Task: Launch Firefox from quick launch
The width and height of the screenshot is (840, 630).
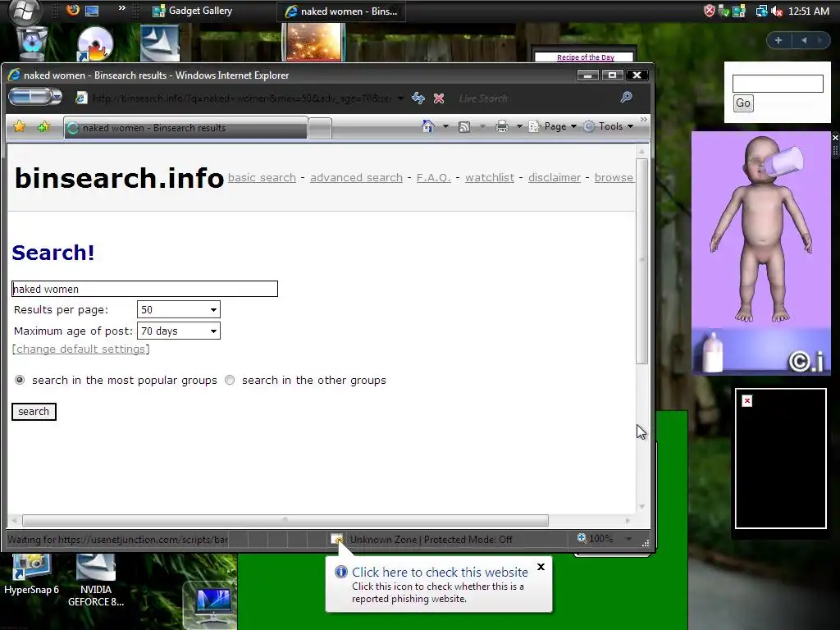Action: coord(73,10)
